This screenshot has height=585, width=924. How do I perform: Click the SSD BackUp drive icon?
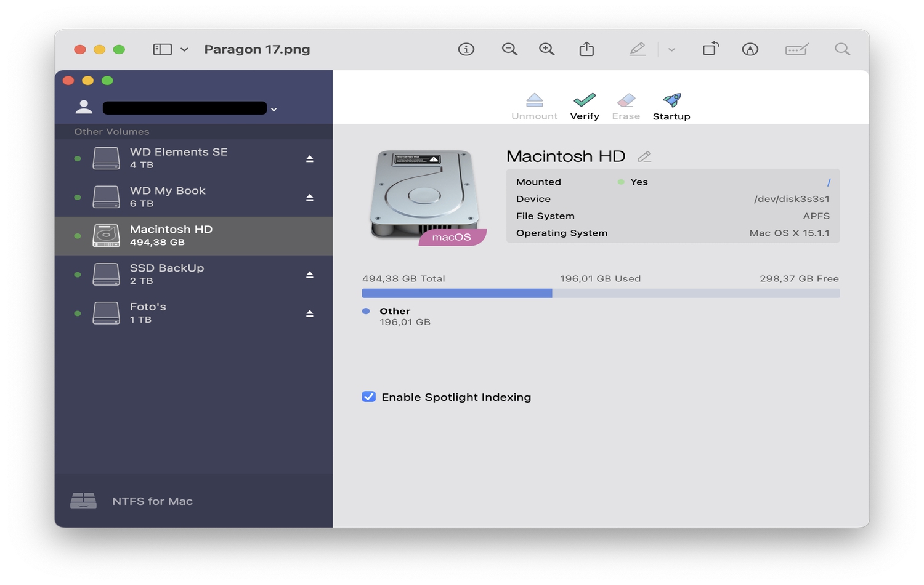pyautogui.click(x=106, y=274)
